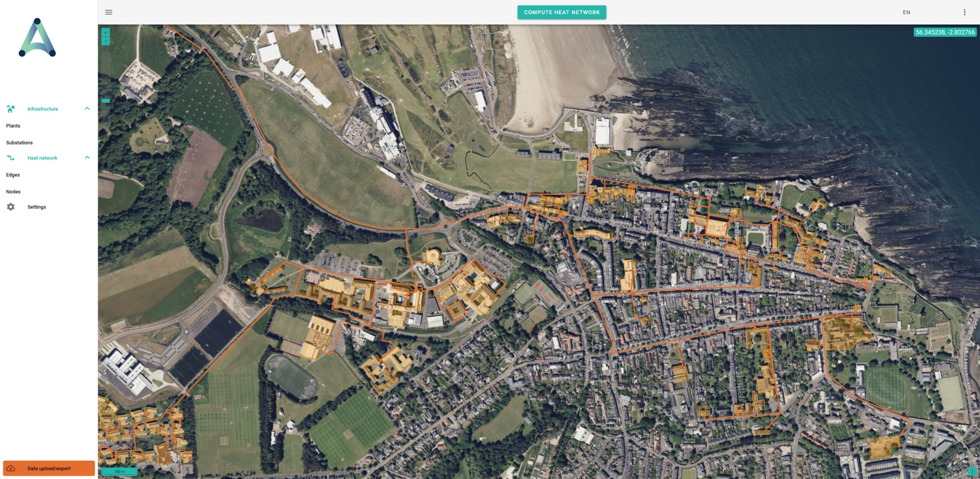Click the app logo in sidebar
This screenshot has width=980, height=479.
[37, 38]
